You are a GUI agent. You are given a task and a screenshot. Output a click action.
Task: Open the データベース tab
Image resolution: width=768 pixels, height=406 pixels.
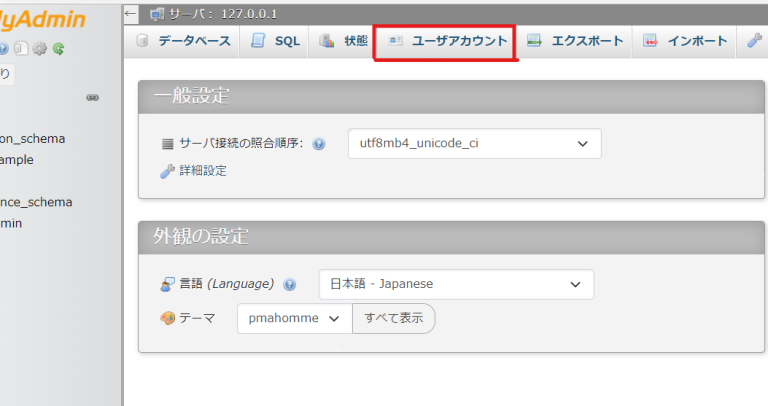click(184, 41)
